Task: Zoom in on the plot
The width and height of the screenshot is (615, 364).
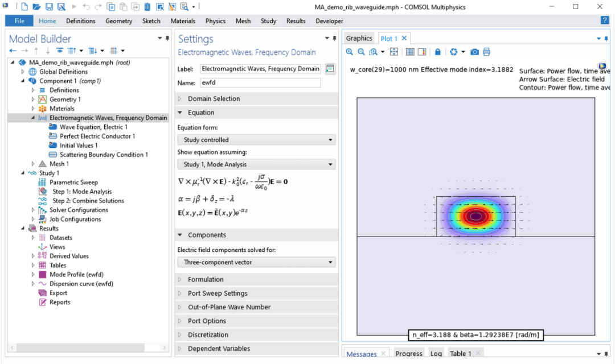Action: (x=350, y=52)
